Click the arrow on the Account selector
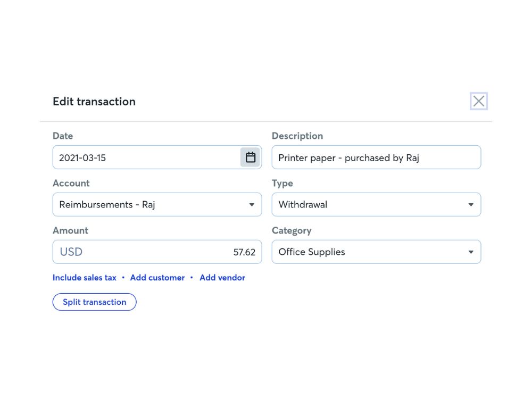Viewport: 532px width, 399px height. [x=252, y=205]
